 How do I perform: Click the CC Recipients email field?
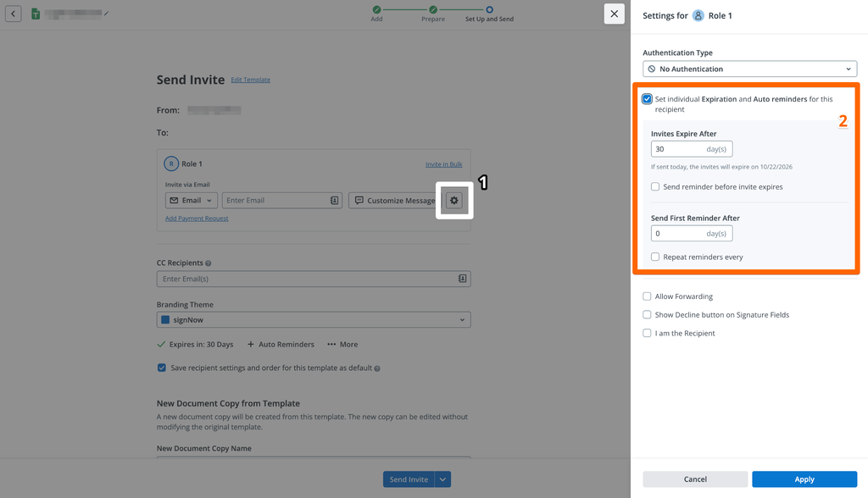(x=314, y=279)
